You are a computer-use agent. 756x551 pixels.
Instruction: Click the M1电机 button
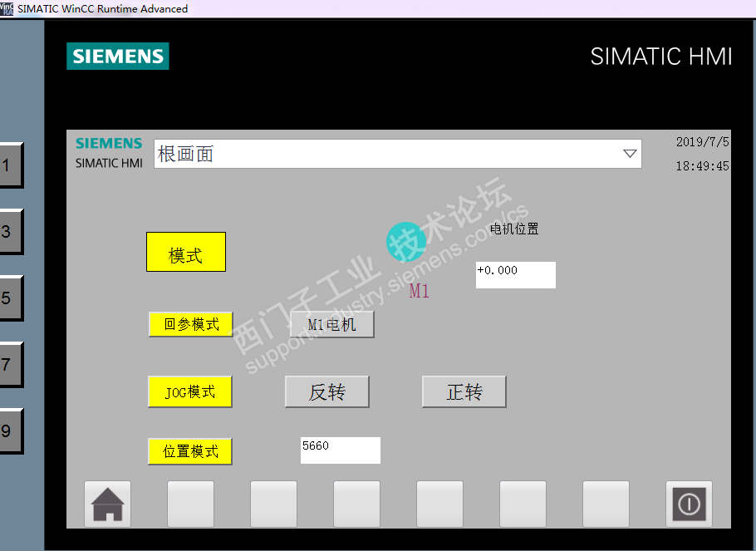(x=331, y=324)
